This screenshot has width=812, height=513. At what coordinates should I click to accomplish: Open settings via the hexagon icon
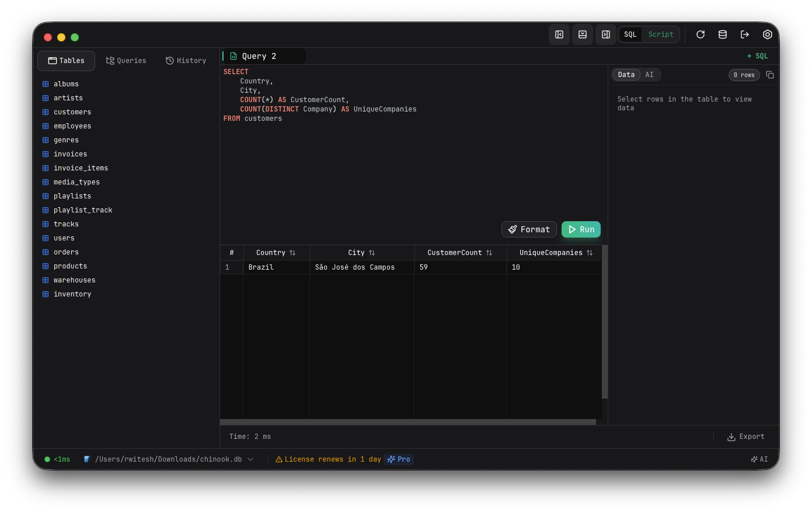pyautogui.click(x=767, y=34)
